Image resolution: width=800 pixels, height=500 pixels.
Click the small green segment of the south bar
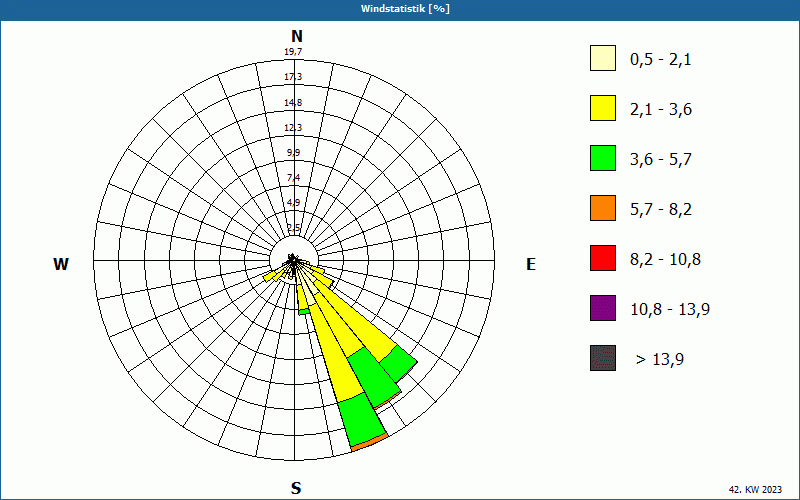(304, 311)
